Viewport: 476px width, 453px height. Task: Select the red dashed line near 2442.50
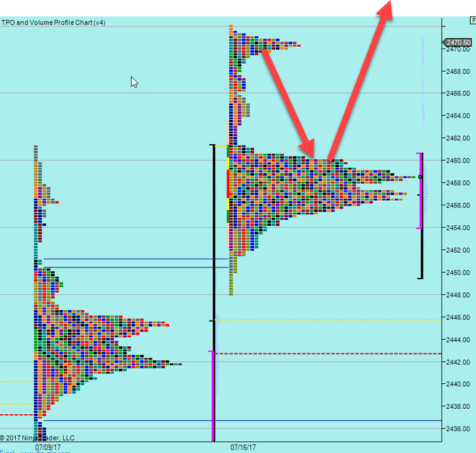(342, 354)
